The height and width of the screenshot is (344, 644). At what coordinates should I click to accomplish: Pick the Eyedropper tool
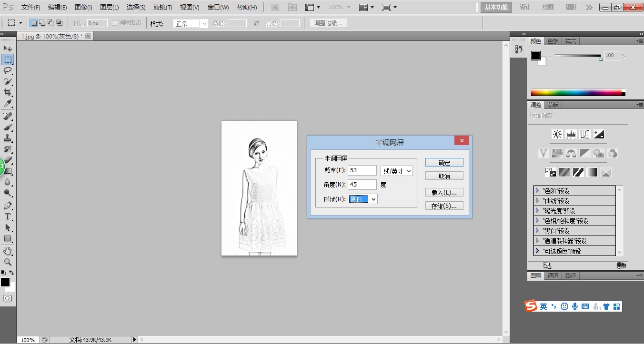coord(8,103)
